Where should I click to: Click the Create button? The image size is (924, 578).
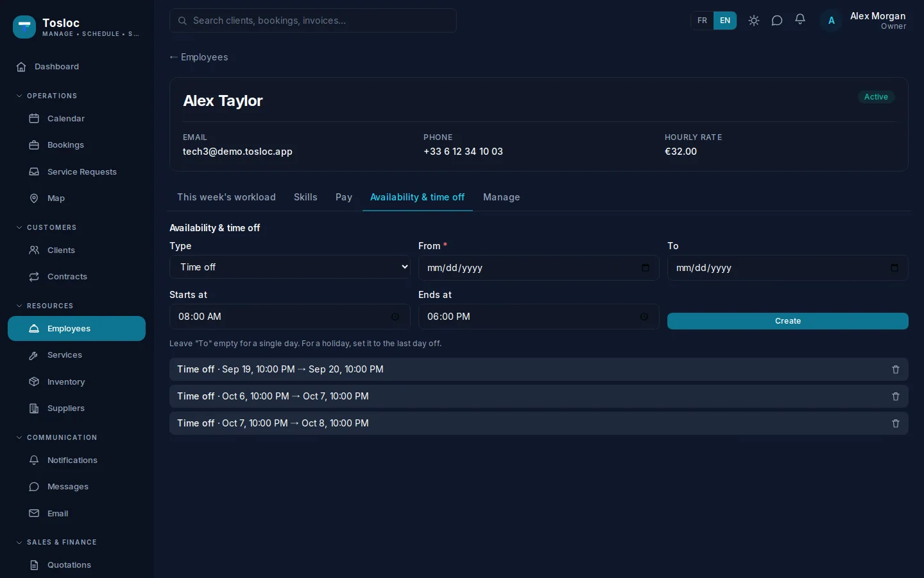coord(788,321)
